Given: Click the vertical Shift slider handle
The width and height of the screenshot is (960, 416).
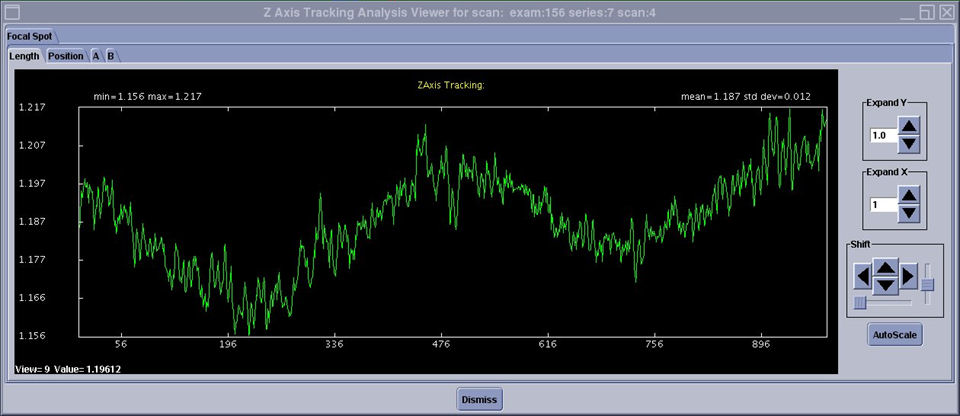Looking at the screenshot, I should [x=927, y=285].
